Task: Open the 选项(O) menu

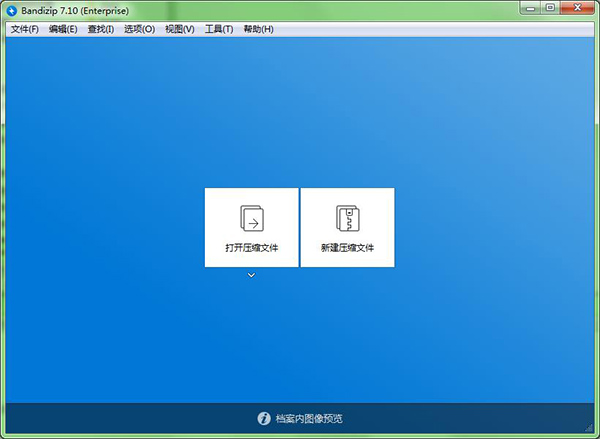Action: [x=139, y=29]
